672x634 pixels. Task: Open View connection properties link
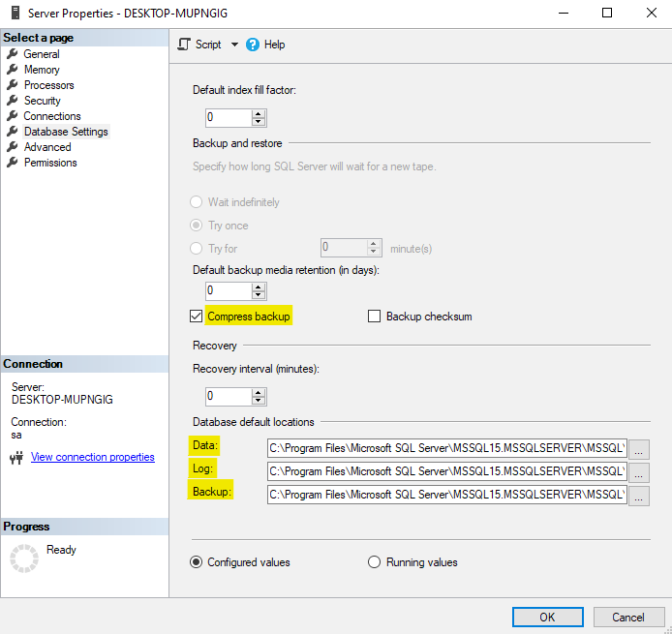click(x=92, y=457)
